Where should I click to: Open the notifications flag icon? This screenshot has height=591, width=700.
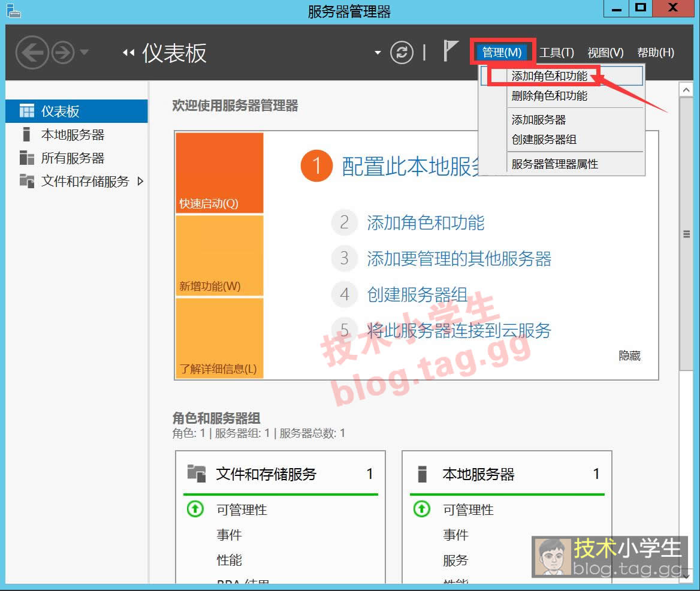450,52
